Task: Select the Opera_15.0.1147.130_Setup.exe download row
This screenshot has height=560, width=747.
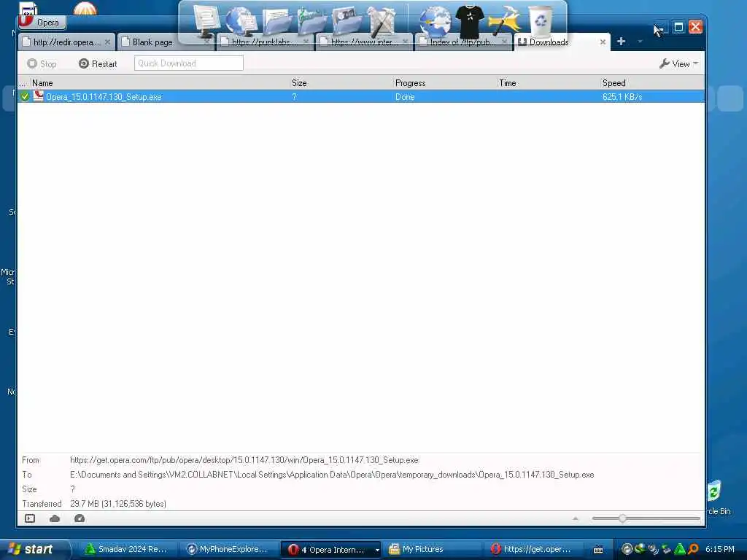Action: [x=361, y=97]
